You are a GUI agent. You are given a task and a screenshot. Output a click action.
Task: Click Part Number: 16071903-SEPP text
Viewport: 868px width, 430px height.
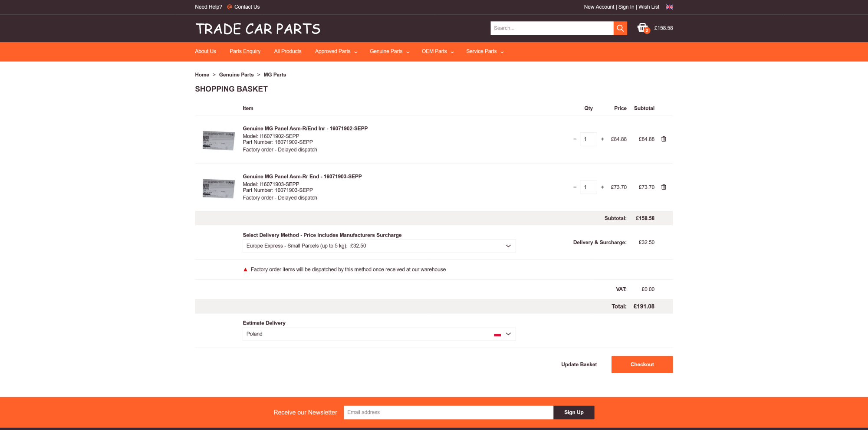point(278,190)
